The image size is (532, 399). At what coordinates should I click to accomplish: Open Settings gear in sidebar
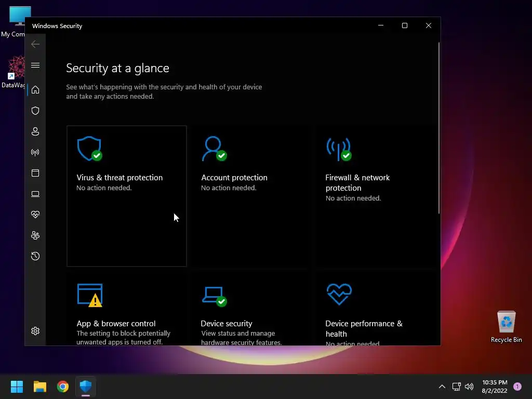tap(35, 331)
